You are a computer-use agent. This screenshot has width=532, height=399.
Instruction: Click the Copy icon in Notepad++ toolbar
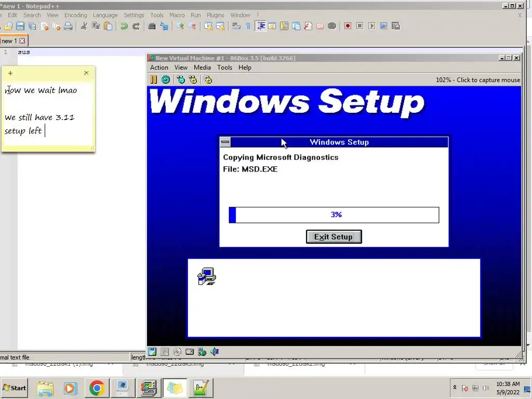[96, 26]
